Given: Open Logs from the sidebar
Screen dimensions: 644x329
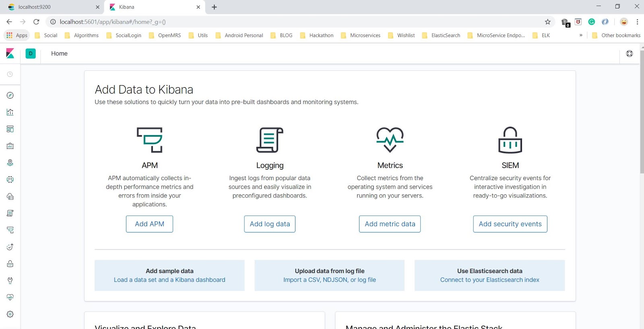Looking at the screenshot, I should (x=10, y=213).
